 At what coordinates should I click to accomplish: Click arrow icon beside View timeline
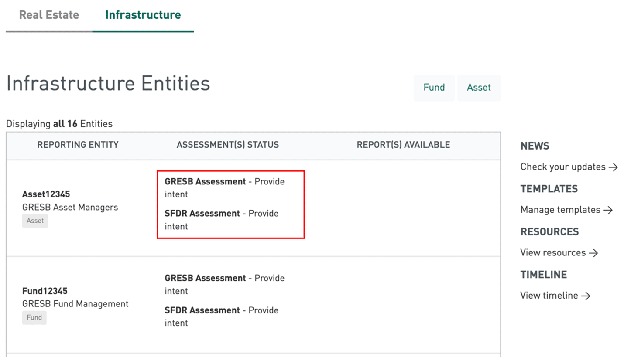tap(586, 296)
